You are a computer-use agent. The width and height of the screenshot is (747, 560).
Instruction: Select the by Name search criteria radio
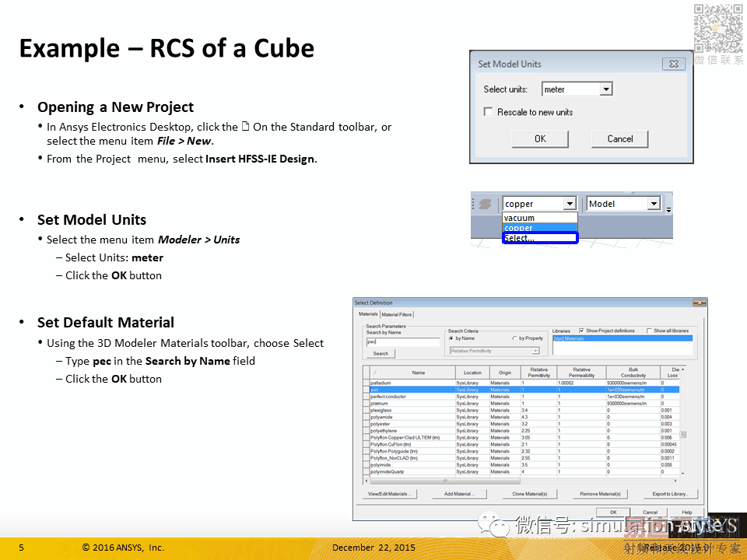pyautogui.click(x=451, y=338)
